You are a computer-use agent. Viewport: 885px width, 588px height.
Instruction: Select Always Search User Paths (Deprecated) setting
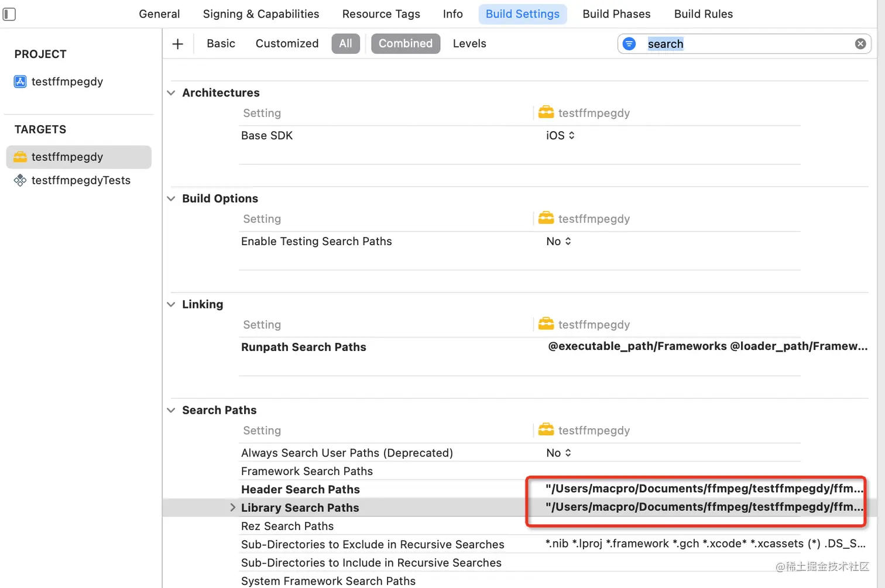(347, 453)
